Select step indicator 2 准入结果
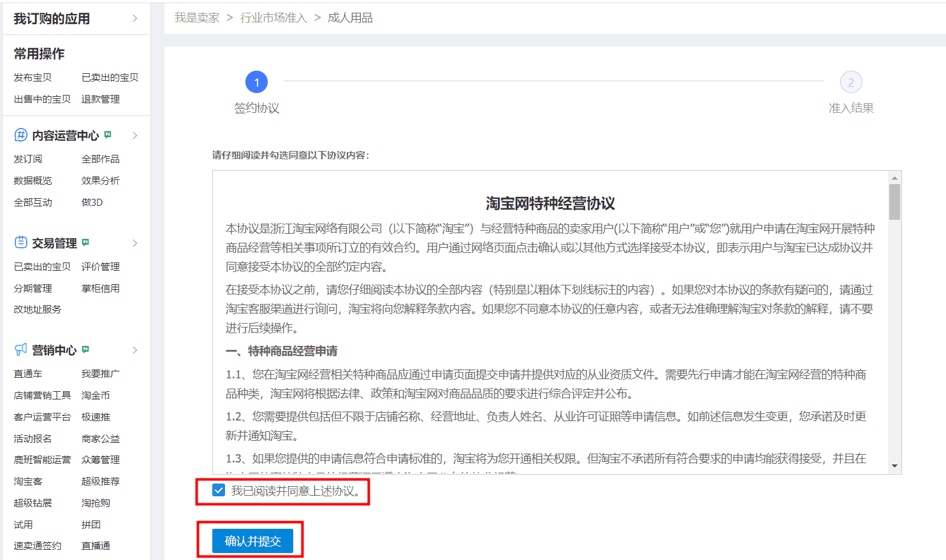Screen dimensions: 946x560 pos(852,82)
